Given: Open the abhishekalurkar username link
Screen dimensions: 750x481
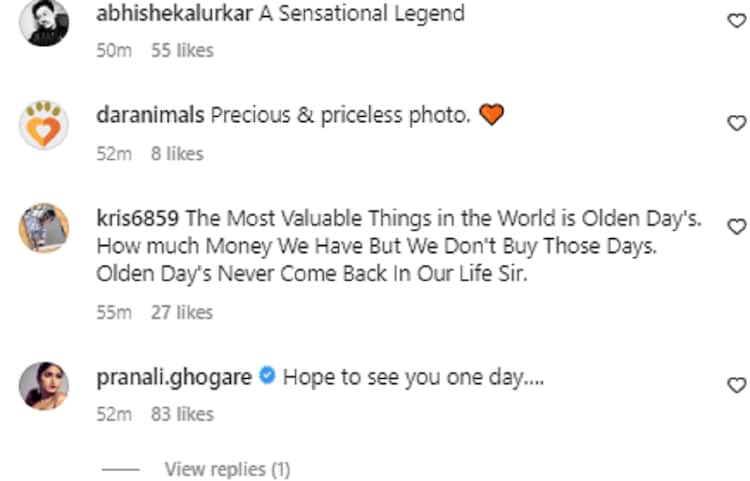Looking at the screenshot, I should (175, 13).
